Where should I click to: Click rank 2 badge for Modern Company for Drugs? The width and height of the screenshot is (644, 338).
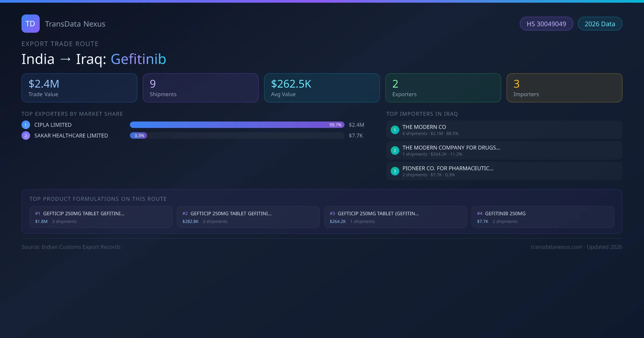pyautogui.click(x=395, y=150)
